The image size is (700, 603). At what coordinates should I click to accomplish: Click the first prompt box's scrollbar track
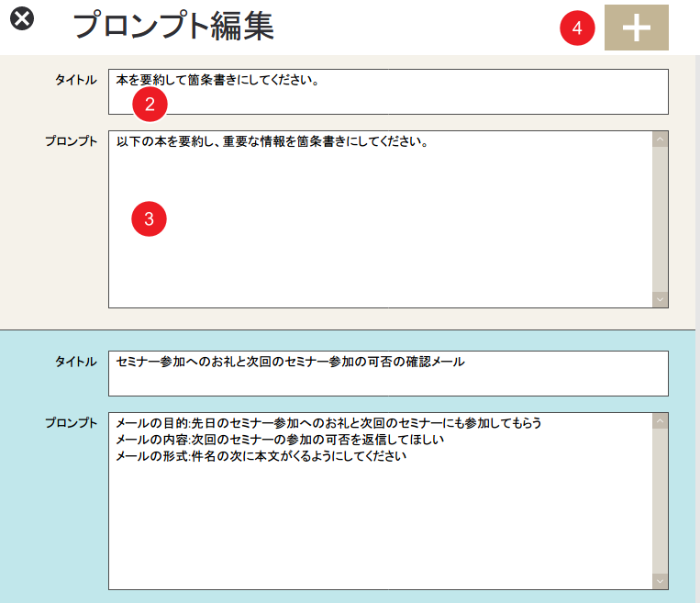tap(660, 218)
